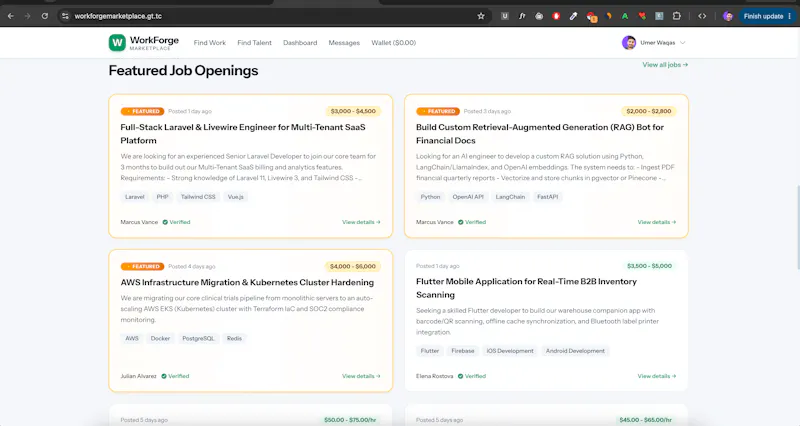
Task: Click the red heart extension icon
Action: pos(642,16)
